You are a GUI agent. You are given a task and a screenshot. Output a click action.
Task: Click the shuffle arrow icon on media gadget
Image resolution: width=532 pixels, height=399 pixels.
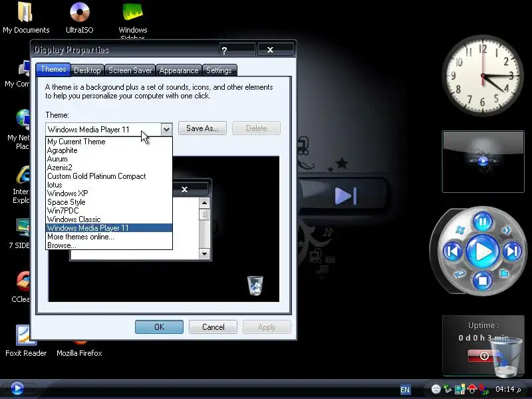pyautogui.click(x=506, y=230)
